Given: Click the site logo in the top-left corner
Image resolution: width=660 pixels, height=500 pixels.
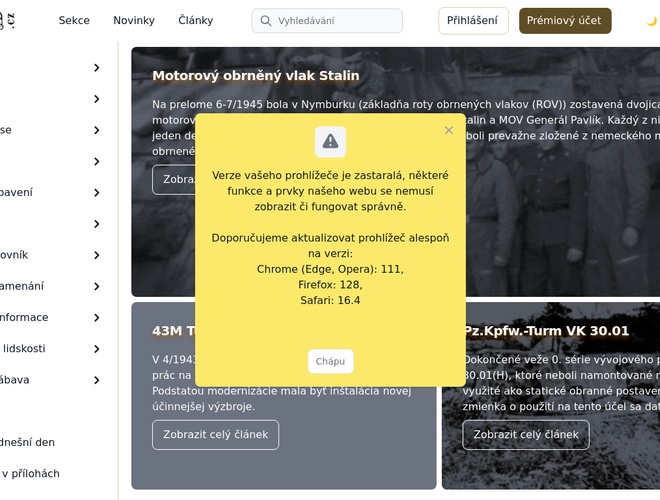Looking at the screenshot, I should pyautogui.click(x=8, y=20).
